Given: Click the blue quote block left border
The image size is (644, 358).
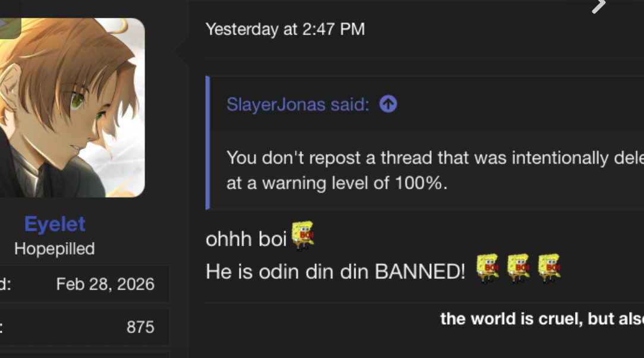Looking at the screenshot, I should (x=208, y=143).
